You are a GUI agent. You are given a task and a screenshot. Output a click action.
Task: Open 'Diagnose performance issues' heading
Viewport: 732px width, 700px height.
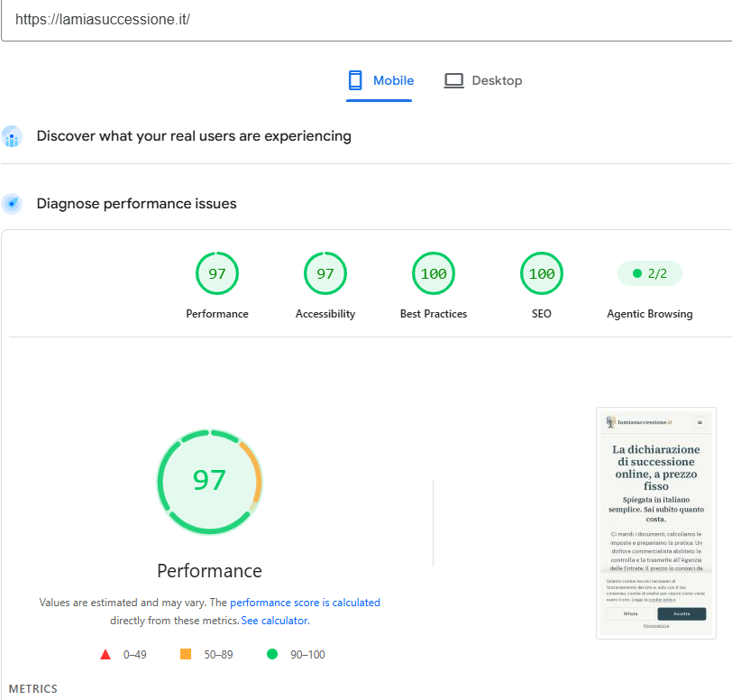[x=136, y=204]
